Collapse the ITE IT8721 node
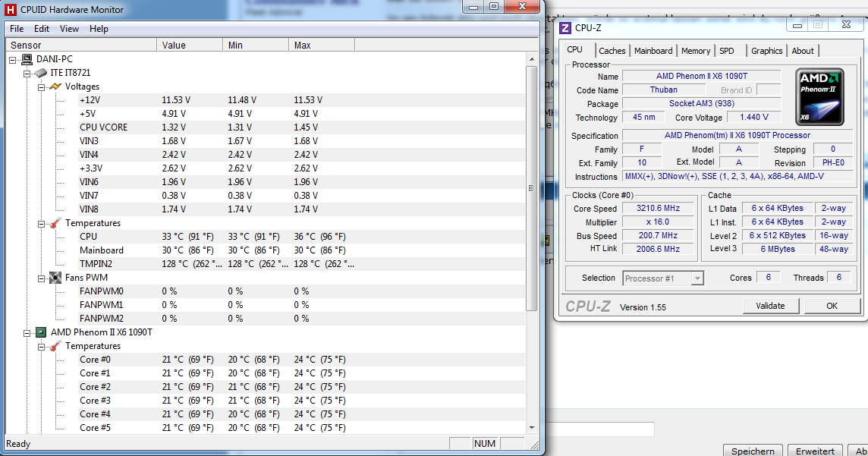Viewport: 868px width, 456px height. pyautogui.click(x=27, y=73)
